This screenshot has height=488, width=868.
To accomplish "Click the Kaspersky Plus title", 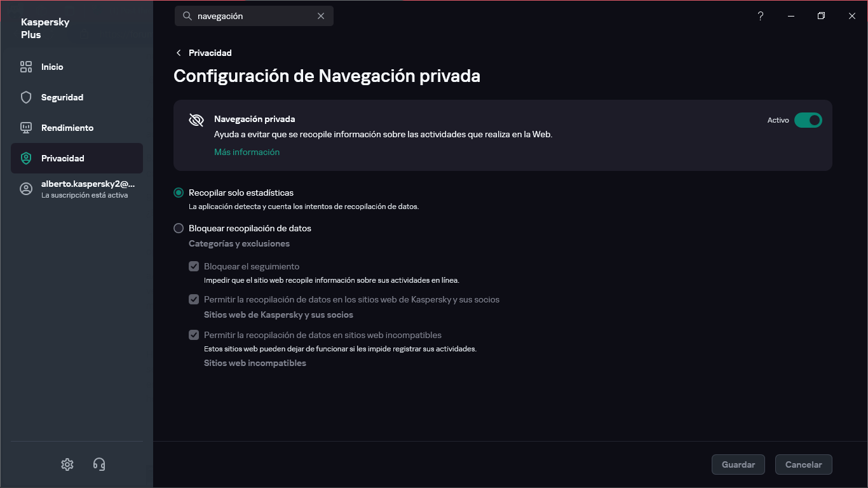I will coord(45,28).
